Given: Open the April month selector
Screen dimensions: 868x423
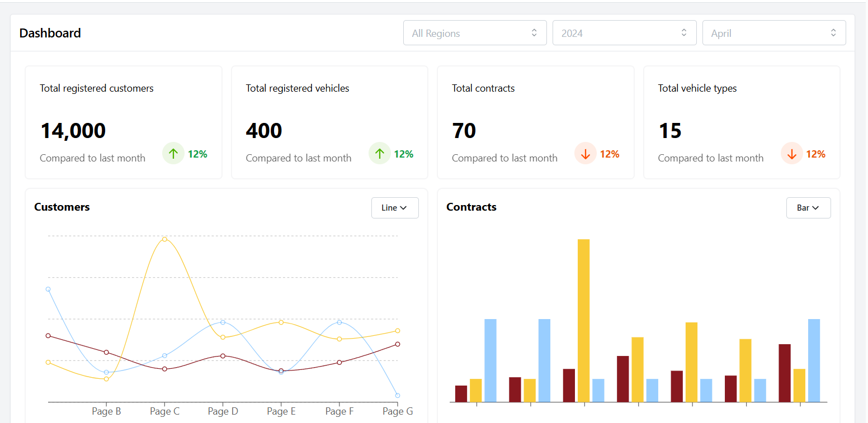Looking at the screenshot, I should pos(774,32).
